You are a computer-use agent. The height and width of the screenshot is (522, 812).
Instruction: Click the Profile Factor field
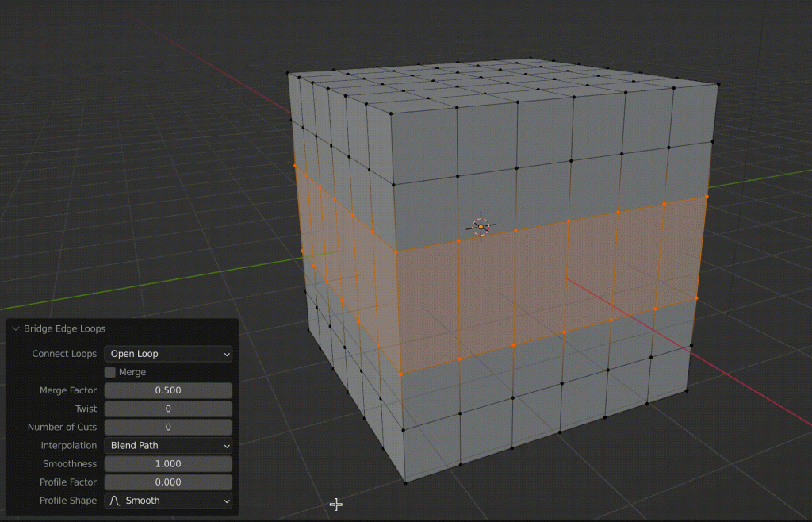[168, 482]
